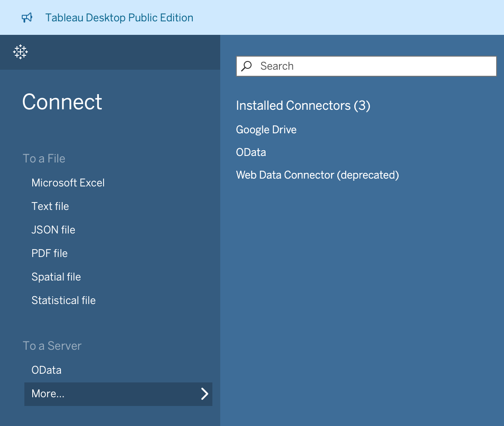Connect to OData under To a Server

(47, 370)
